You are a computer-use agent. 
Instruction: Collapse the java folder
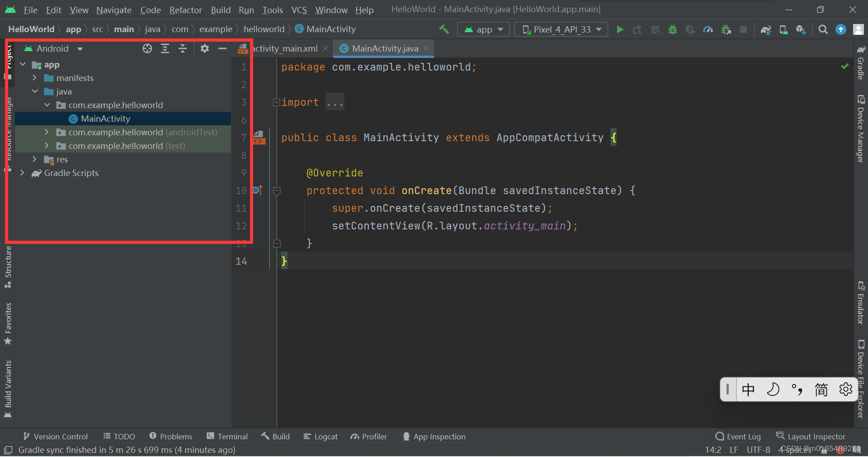point(35,91)
